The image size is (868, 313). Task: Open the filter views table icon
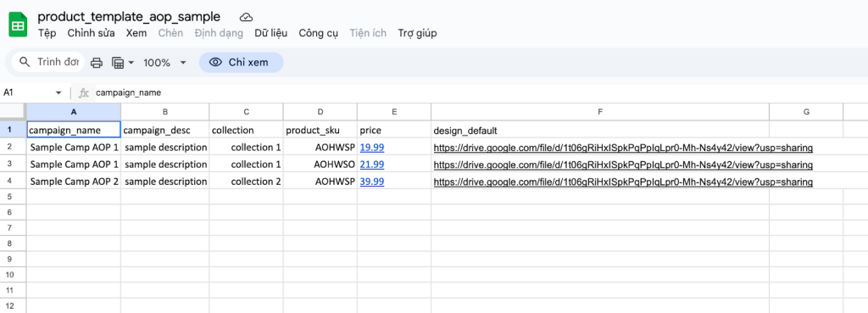(117, 63)
